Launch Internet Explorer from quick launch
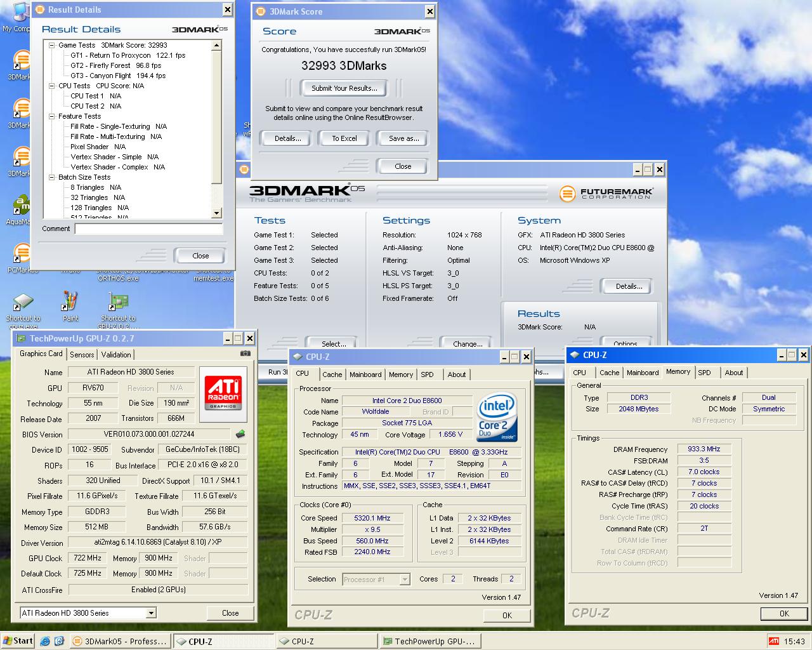Viewport: 812px width, 650px height. pyautogui.click(x=44, y=641)
